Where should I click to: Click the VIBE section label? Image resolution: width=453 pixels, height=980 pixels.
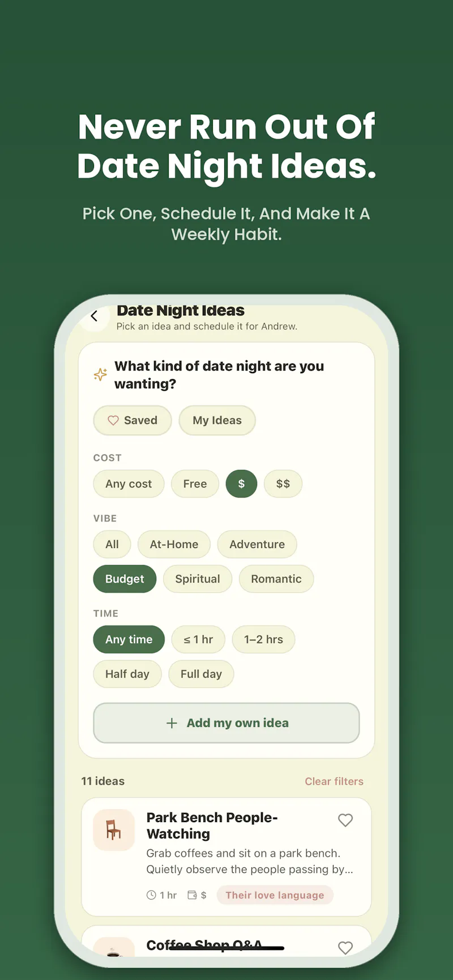pyautogui.click(x=105, y=518)
